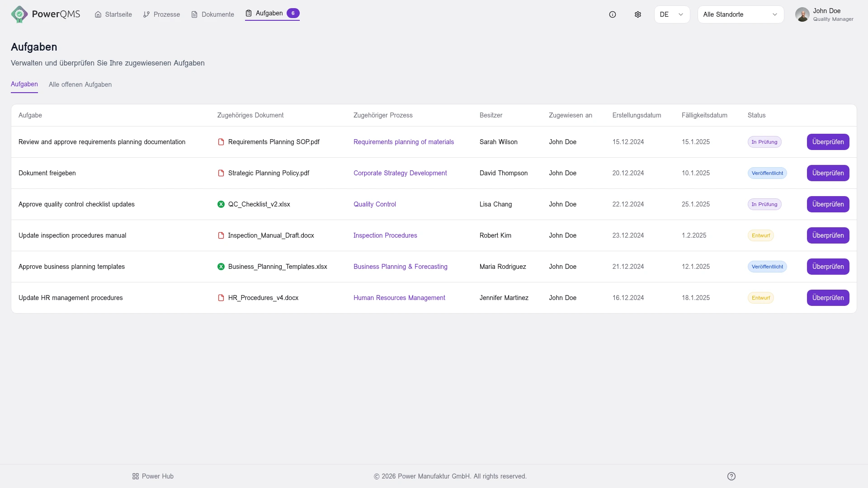Open Dokumente navigation item
The image size is (868, 488).
pyautogui.click(x=212, y=14)
